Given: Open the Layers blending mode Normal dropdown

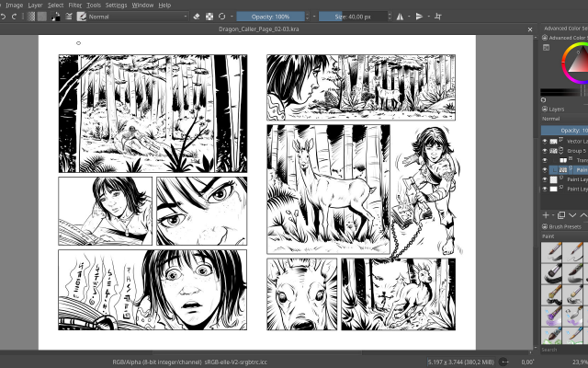Looking at the screenshot, I should pyautogui.click(x=564, y=119).
